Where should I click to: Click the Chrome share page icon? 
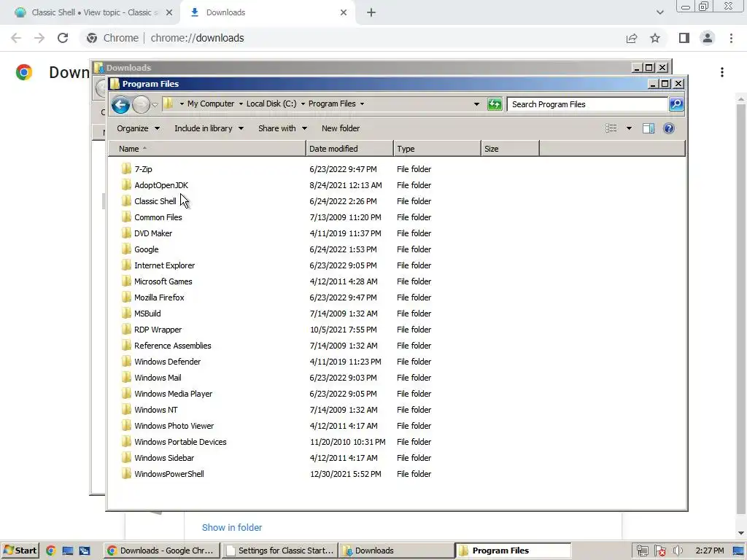(x=632, y=38)
